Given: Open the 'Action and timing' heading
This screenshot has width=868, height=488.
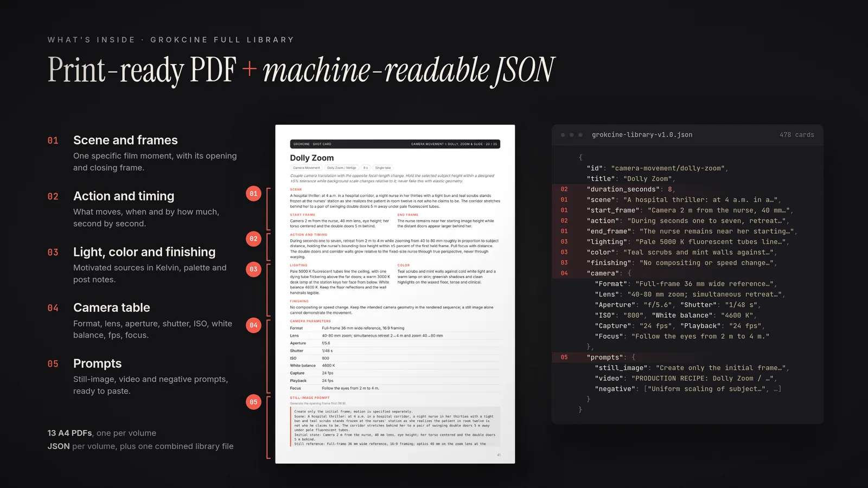Looking at the screenshot, I should (124, 196).
